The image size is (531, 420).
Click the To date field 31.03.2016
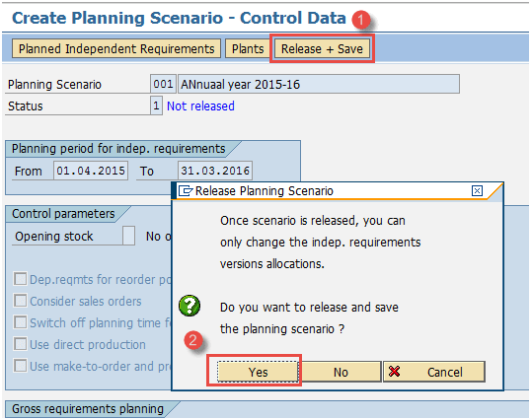pos(215,171)
